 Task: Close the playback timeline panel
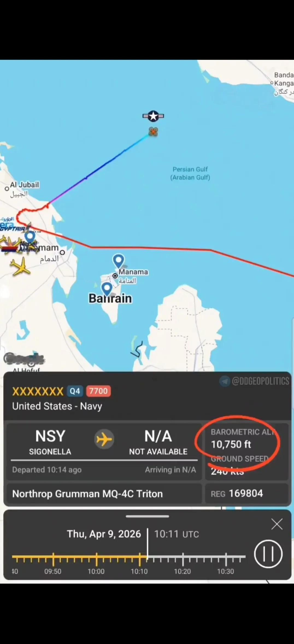[x=277, y=524]
